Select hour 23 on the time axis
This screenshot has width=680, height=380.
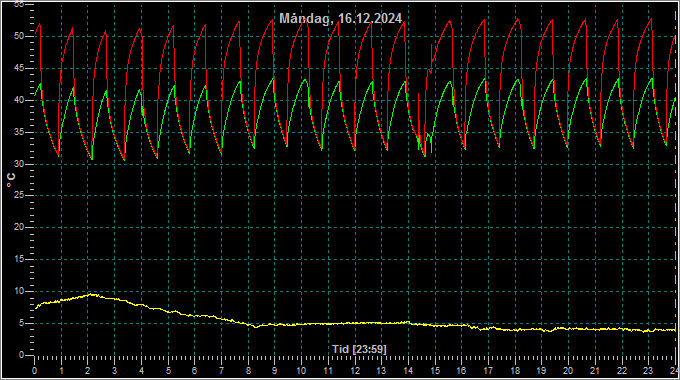click(648, 371)
